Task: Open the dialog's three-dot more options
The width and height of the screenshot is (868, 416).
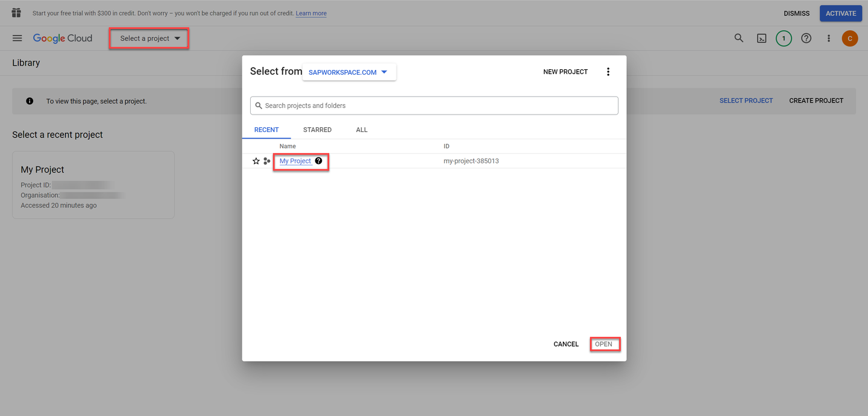Action: coord(608,72)
